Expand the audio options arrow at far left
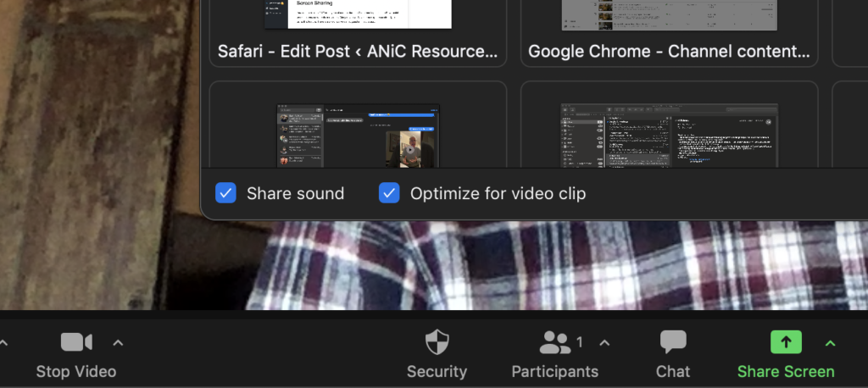This screenshot has height=388, width=868. click(3, 343)
